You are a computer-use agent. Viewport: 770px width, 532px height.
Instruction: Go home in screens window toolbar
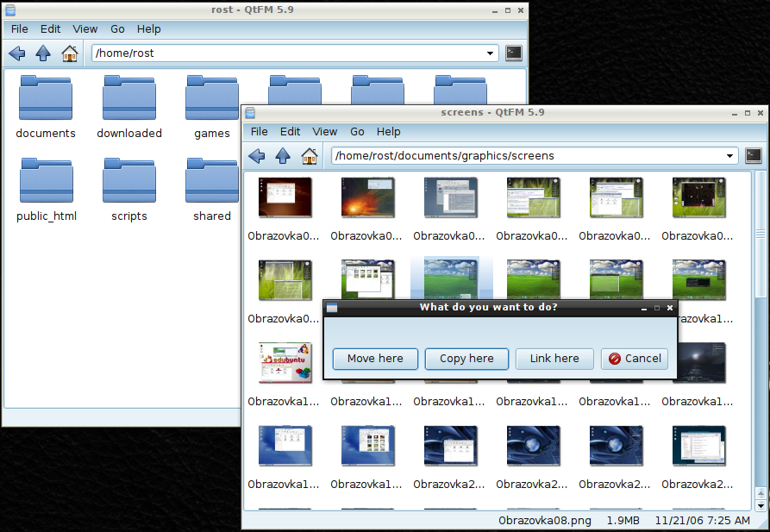(310, 156)
